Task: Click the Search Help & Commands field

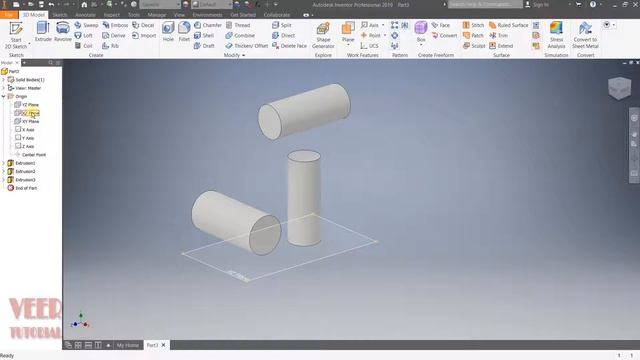Action: pos(485,4)
